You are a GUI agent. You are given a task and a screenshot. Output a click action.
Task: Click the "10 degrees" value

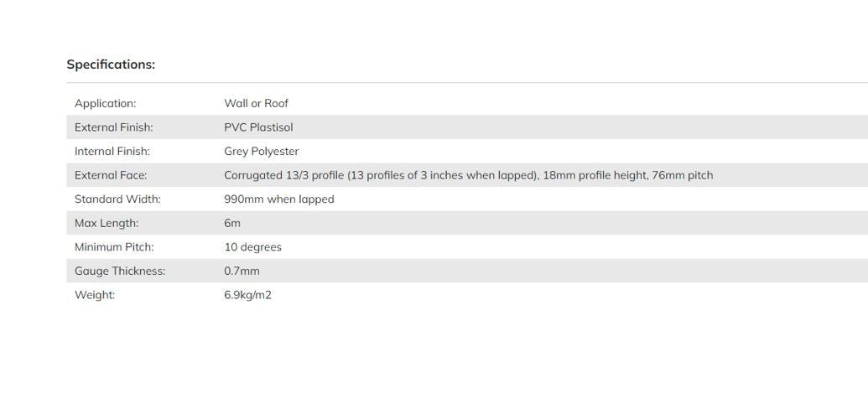(252, 247)
